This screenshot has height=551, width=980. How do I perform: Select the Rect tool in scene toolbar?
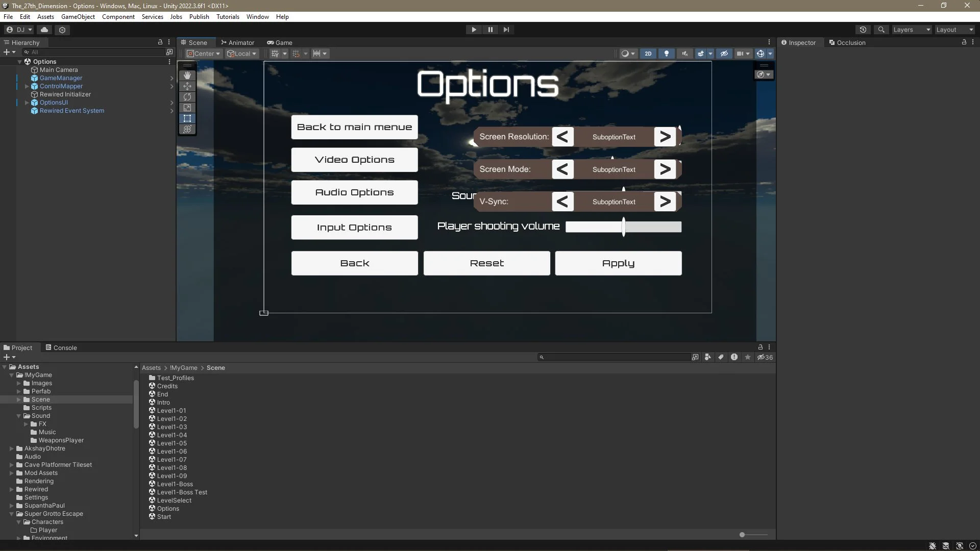click(187, 118)
